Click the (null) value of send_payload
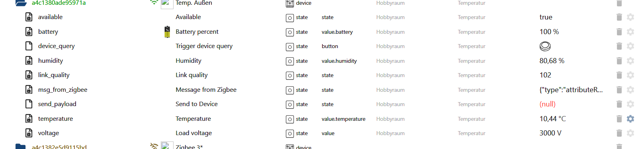This screenshot has height=149, width=644. [547, 104]
